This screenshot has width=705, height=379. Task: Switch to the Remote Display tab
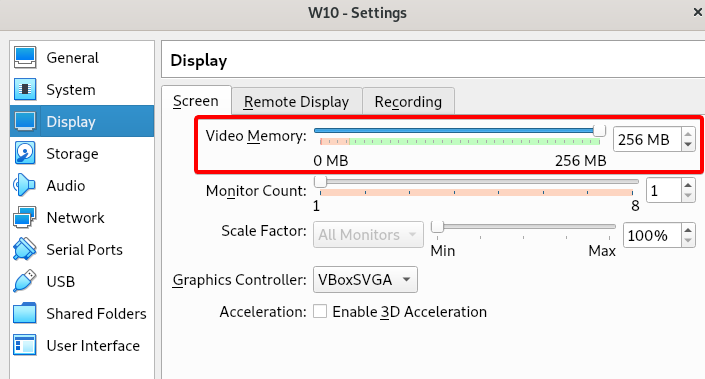pyautogui.click(x=296, y=102)
